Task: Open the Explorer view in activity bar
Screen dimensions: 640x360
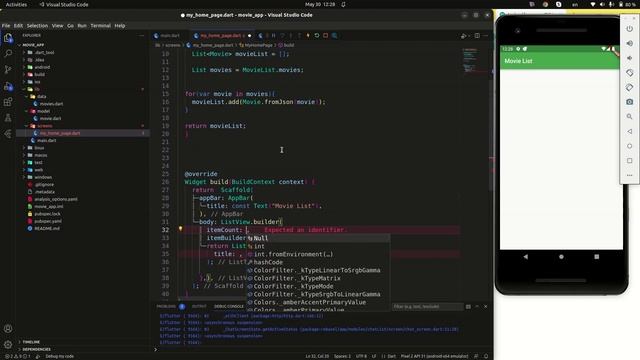Action: [x=8, y=38]
